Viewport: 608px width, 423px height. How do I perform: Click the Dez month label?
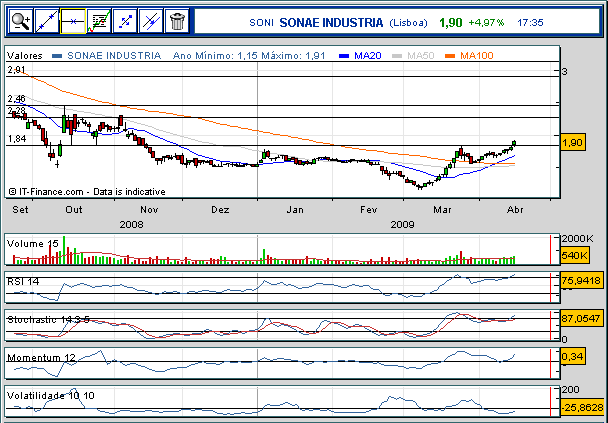pos(220,210)
